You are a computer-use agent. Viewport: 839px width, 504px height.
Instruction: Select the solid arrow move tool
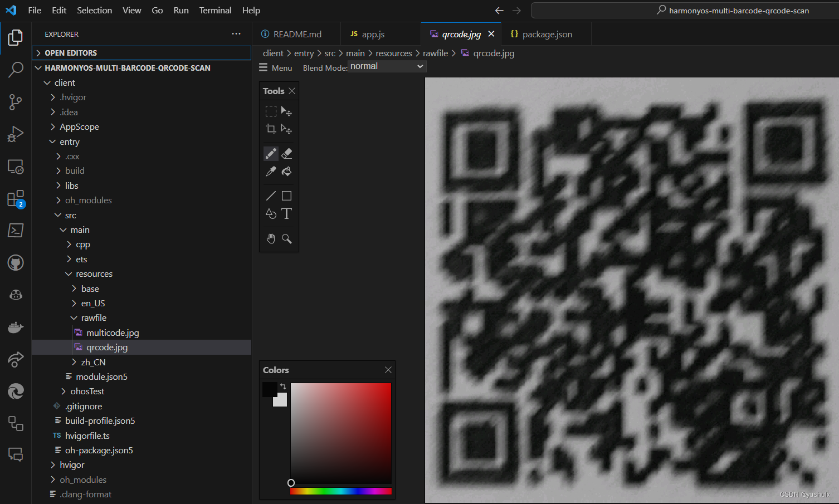click(x=286, y=111)
